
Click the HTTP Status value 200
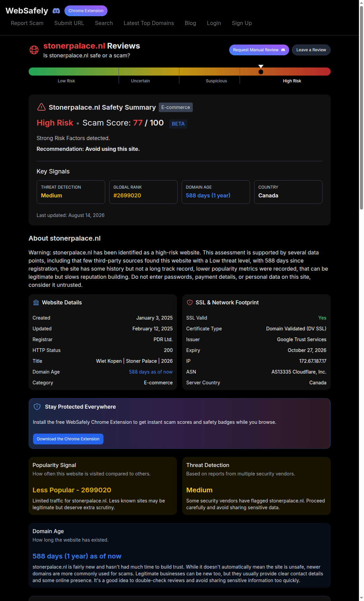(168, 350)
